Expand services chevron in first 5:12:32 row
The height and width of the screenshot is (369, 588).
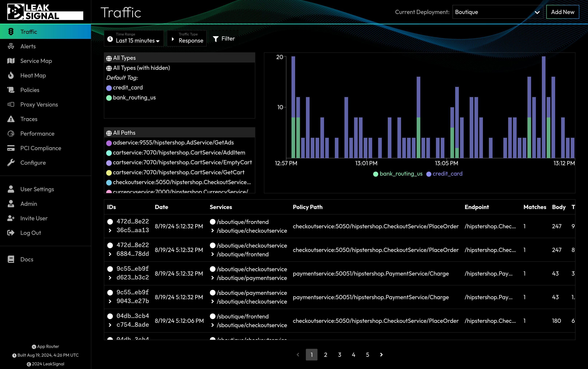point(212,231)
